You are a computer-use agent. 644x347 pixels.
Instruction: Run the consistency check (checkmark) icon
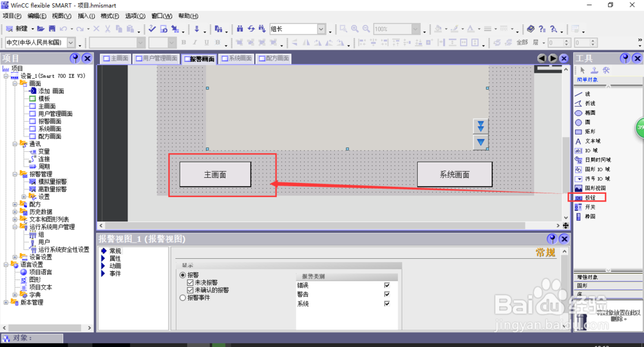point(153,29)
